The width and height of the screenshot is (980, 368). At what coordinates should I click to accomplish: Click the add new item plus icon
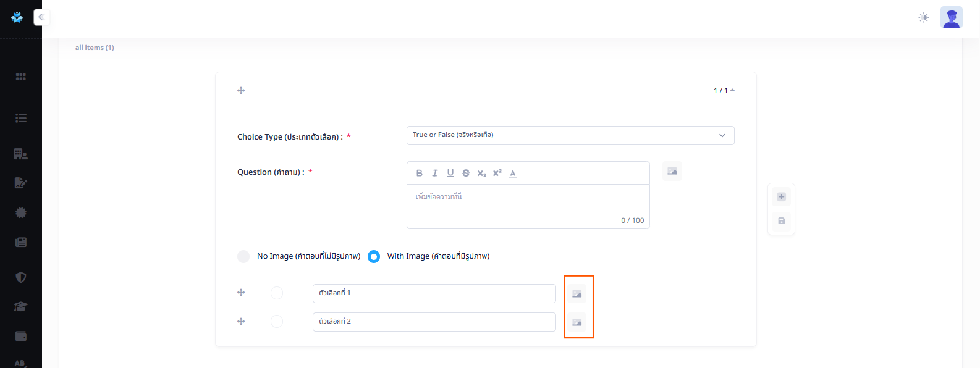781,197
